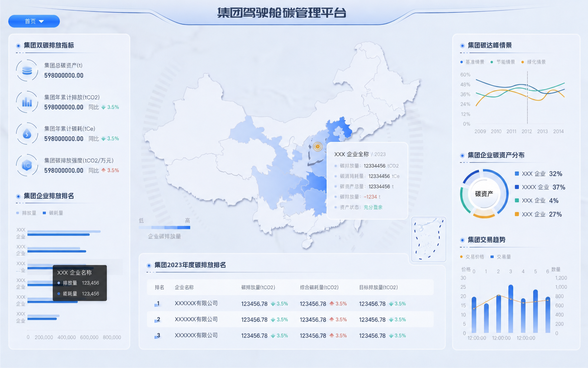Click the 集团年累计排放 bar chart icon
588x368 pixels.
27,102
